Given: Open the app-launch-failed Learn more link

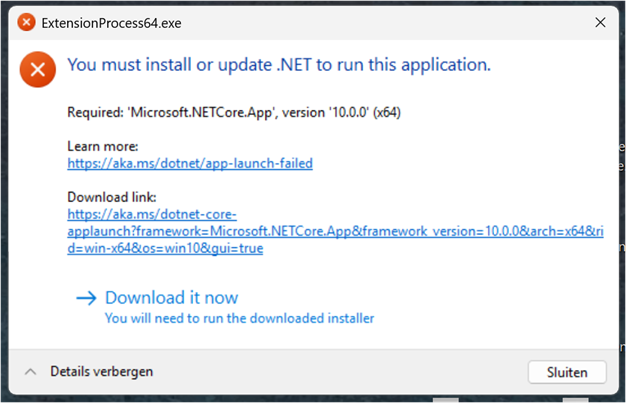Looking at the screenshot, I should [190, 163].
